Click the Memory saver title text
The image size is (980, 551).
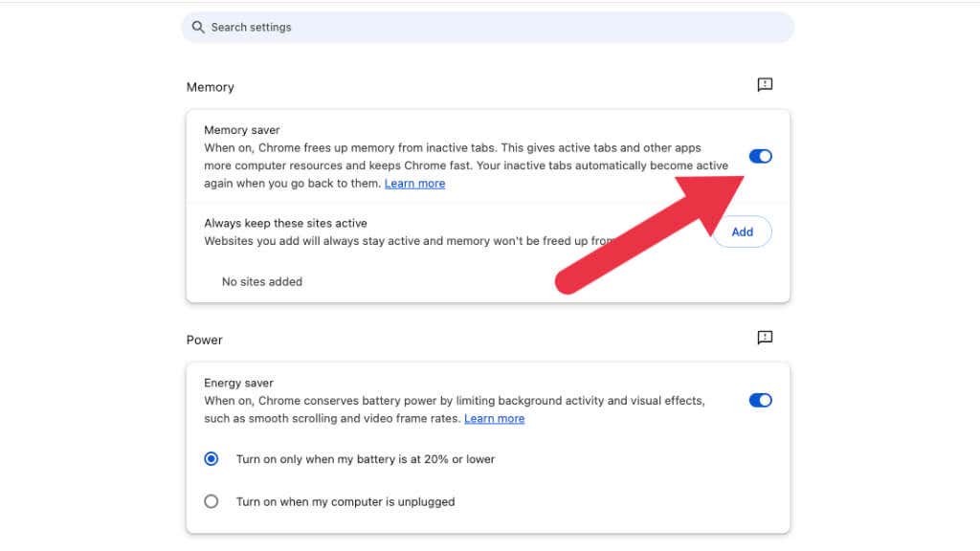pos(242,130)
